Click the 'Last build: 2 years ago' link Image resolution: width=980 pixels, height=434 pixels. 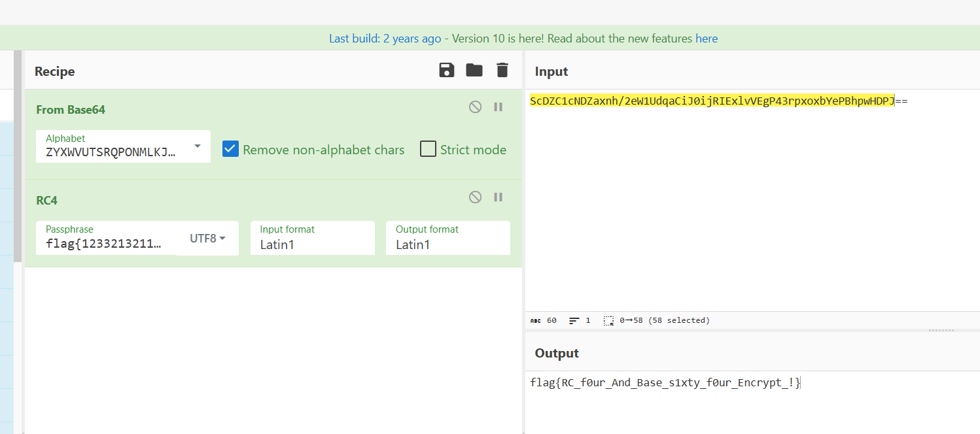385,39
